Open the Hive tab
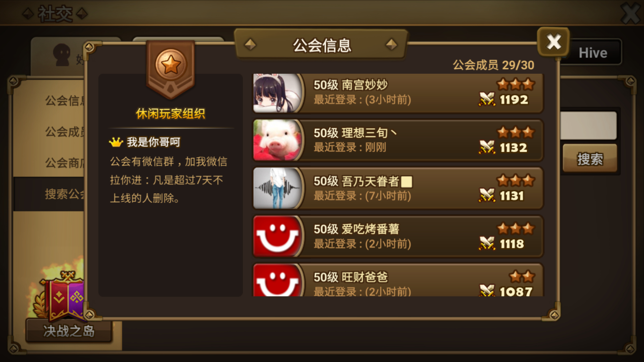The width and height of the screenshot is (644, 362). pos(593,53)
